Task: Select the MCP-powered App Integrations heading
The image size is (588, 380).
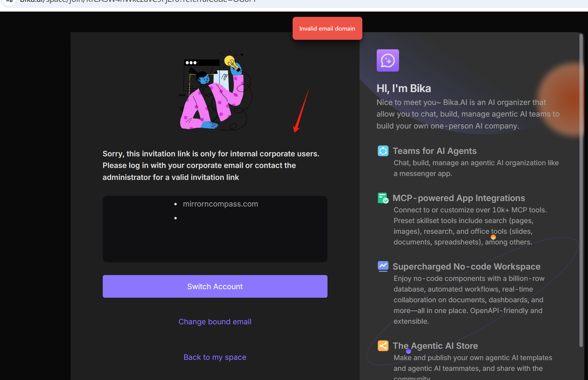Action: pyautogui.click(x=458, y=198)
